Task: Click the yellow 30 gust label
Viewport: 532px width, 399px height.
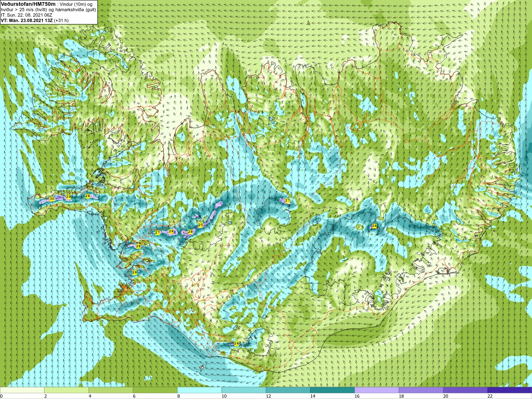Action: (52, 199)
